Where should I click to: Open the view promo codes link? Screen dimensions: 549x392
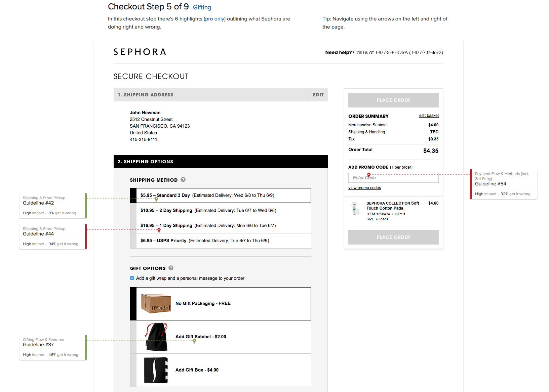pos(364,188)
